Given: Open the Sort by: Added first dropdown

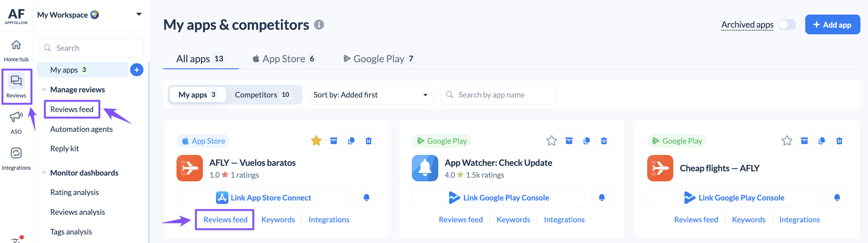Looking at the screenshot, I should coord(371,95).
